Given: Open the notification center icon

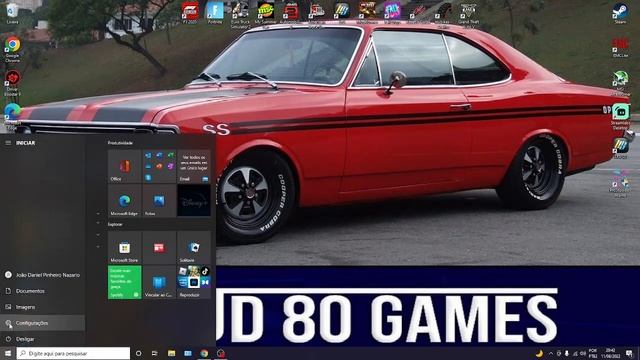Looking at the screenshot, I should pos(629,353).
